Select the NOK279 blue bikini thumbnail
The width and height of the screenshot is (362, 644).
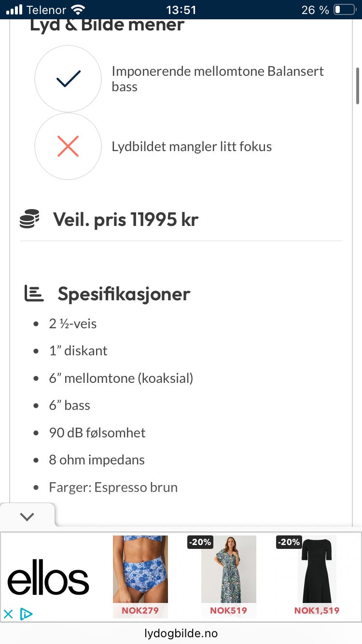click(140, 570)
